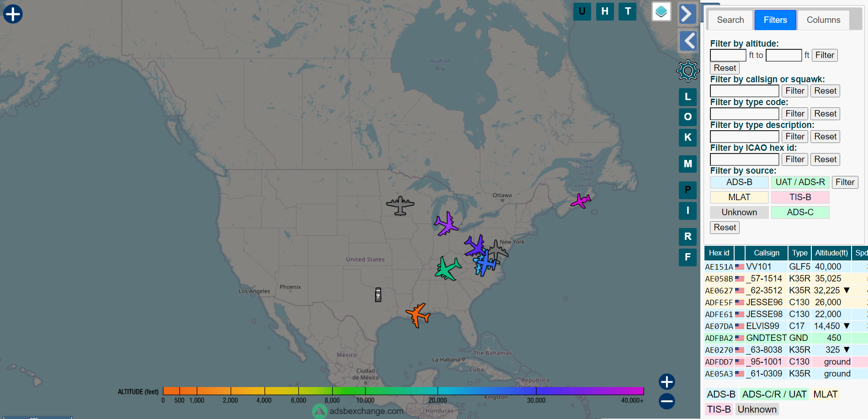Click Filter button for source
The width and height of the screenshot is (868, 419).
tap(845, 182)
